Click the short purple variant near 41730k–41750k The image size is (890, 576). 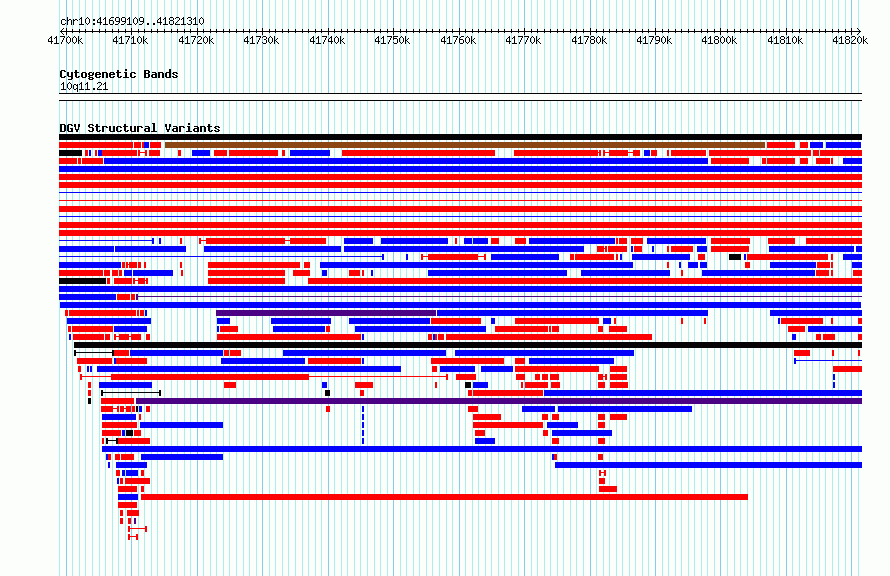pos(326,313)
